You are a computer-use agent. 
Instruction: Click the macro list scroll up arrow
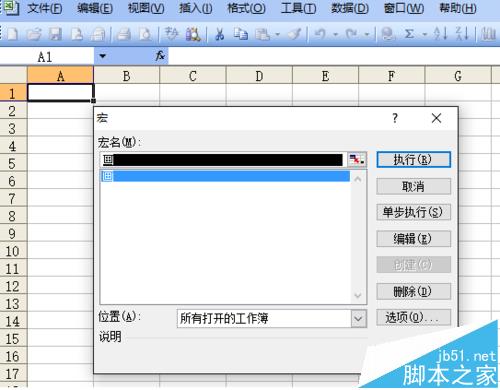pos(358,179)
